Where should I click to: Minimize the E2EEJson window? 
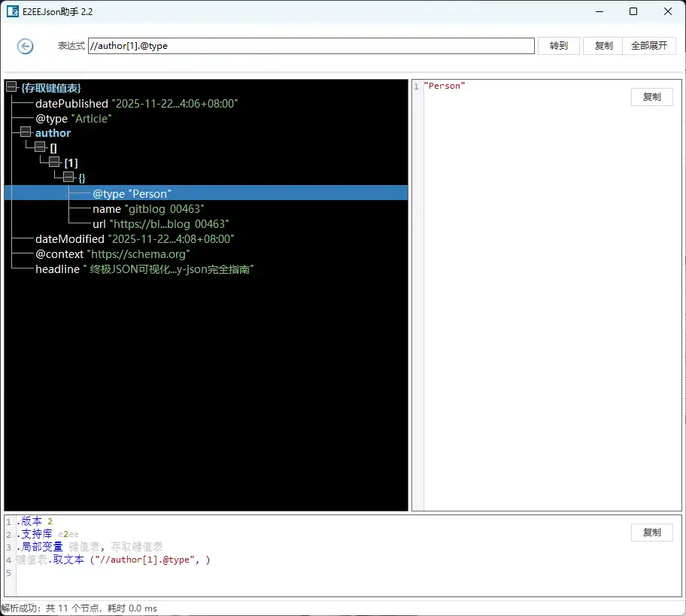click(599, 11)
